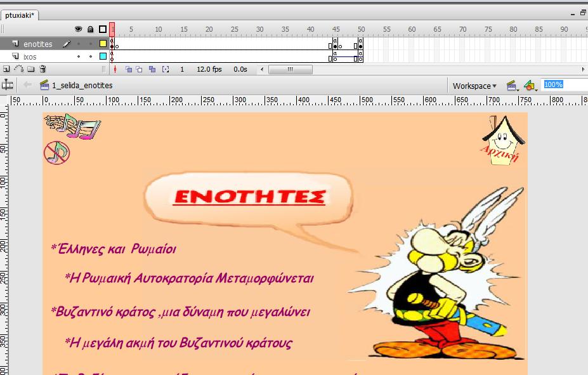
Task: Enable Onion Skin
Action: 128,69
